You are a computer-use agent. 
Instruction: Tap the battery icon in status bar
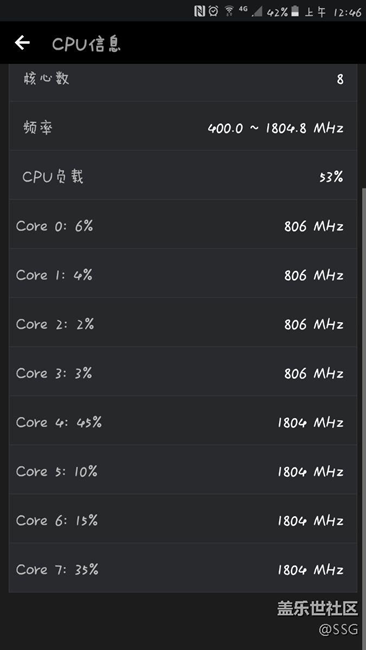(295, 11)
